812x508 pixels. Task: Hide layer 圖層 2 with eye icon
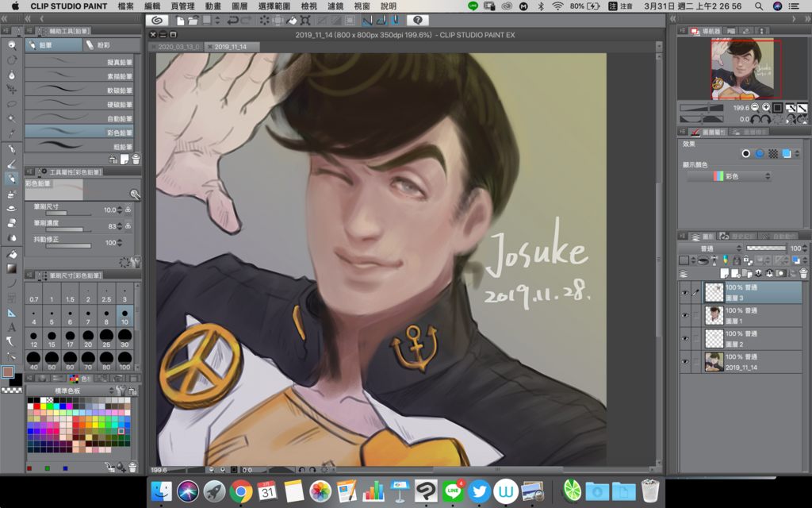click(684, 338)
